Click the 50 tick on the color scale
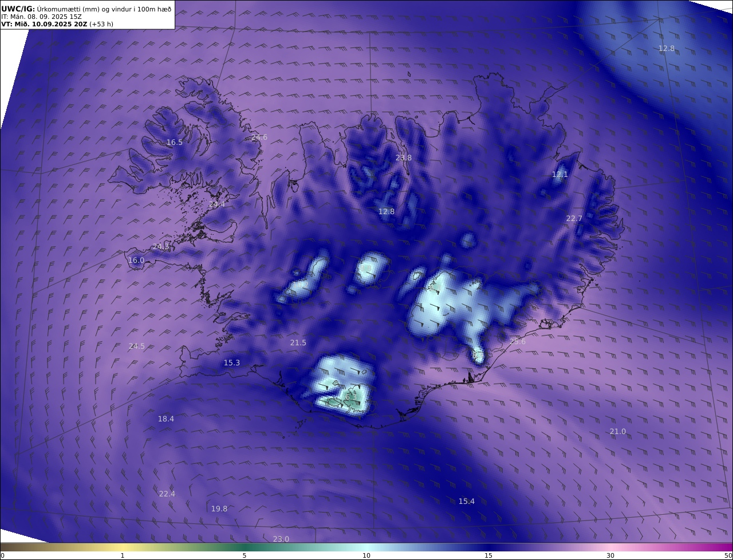 coord(728,555)
